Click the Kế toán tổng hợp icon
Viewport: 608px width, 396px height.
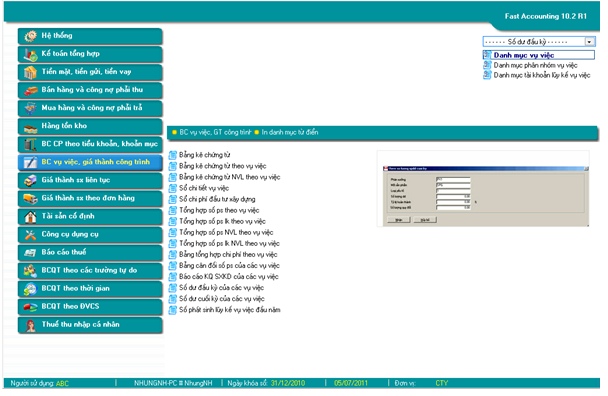(30, 54)
